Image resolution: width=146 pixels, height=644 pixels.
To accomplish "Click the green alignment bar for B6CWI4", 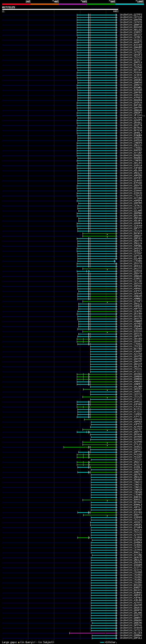I will tap(100, 233).
